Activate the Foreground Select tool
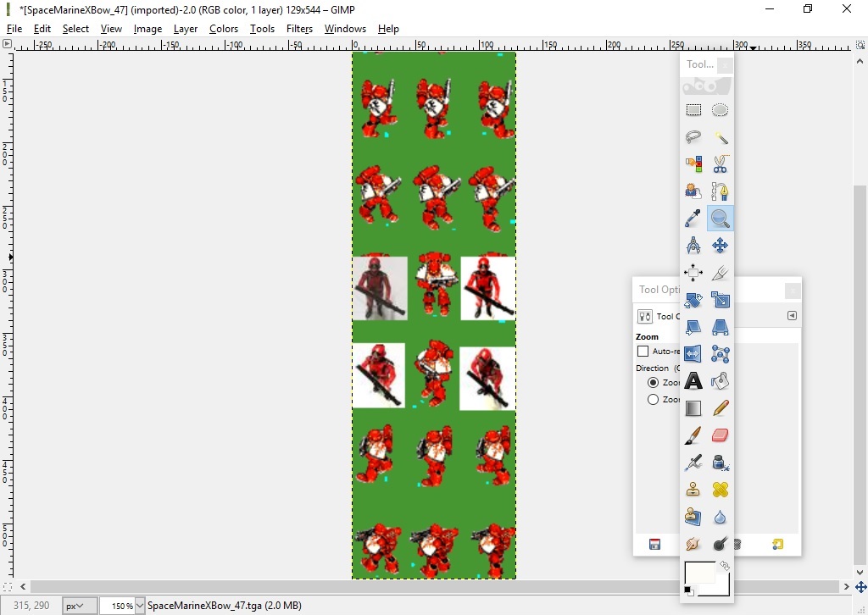868x615 pixels. click(x=693, y=191)
